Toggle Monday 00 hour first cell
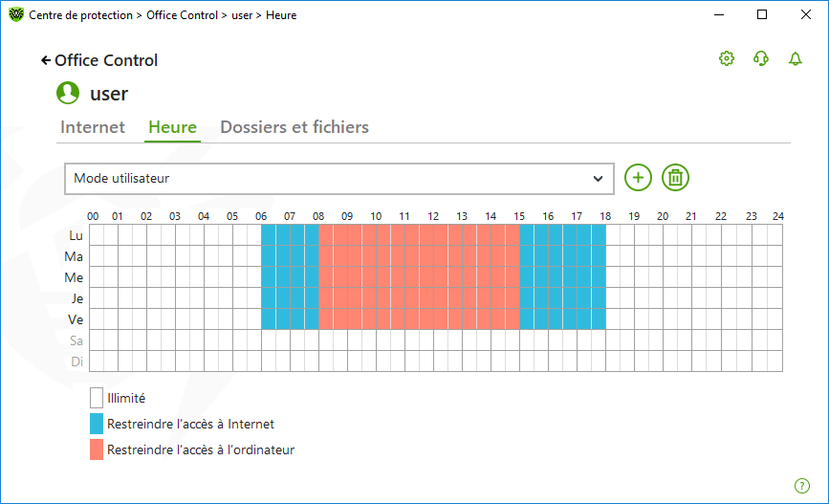The image size is (829, 504). (x=97, y=235)
